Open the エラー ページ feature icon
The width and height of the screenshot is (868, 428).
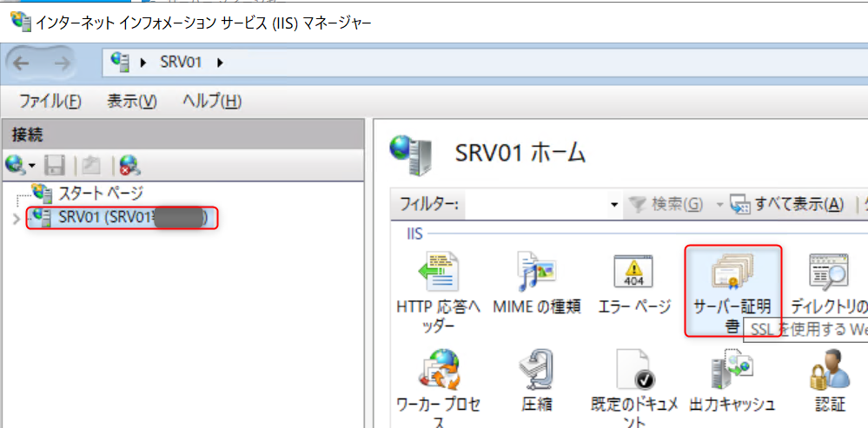(x=633, y=272)
